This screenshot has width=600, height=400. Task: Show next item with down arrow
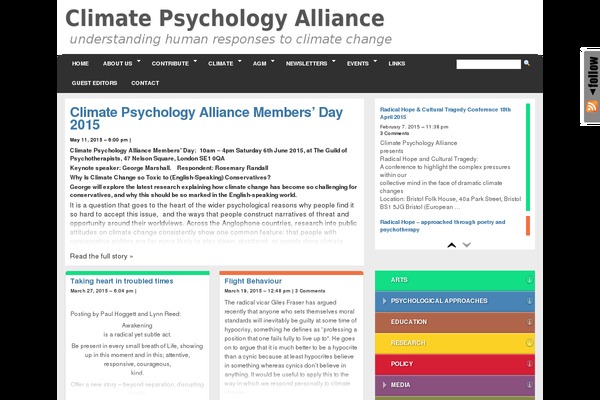pyautogui.click(x=466, y=245)
